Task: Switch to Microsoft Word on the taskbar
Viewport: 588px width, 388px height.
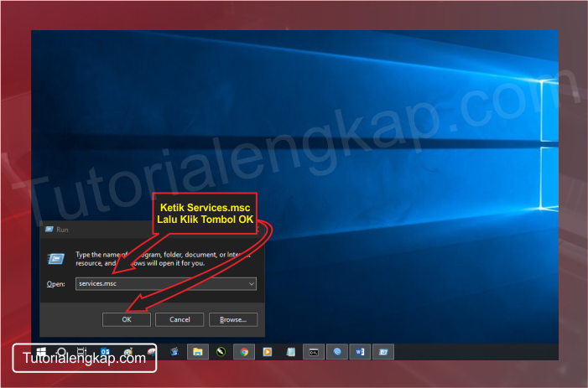Action: [x=360, y=352]
